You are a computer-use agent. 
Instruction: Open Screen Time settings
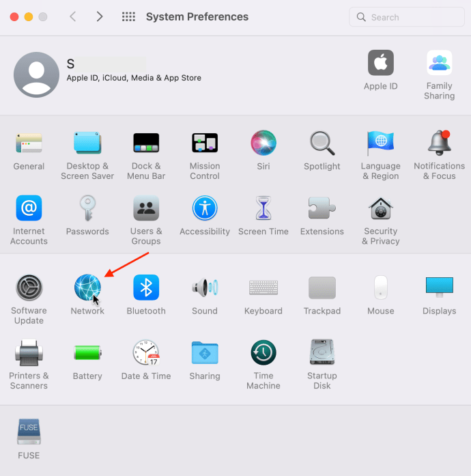(263, 208)
